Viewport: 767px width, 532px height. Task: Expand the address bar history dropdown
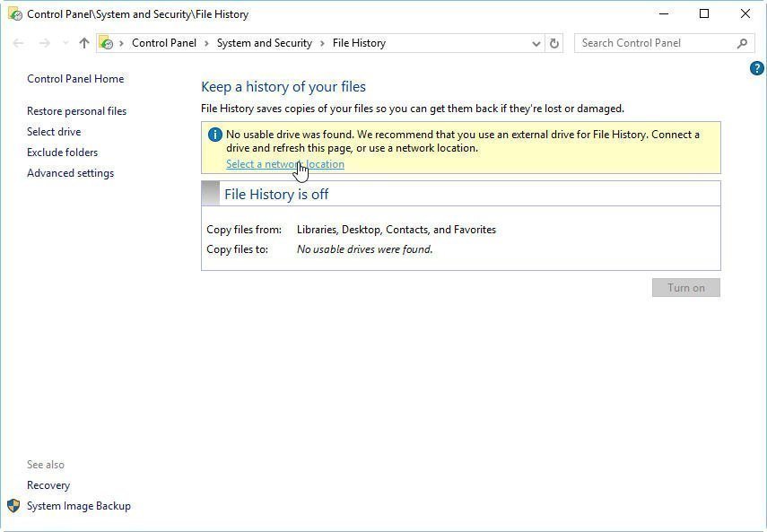pos(536,43)
